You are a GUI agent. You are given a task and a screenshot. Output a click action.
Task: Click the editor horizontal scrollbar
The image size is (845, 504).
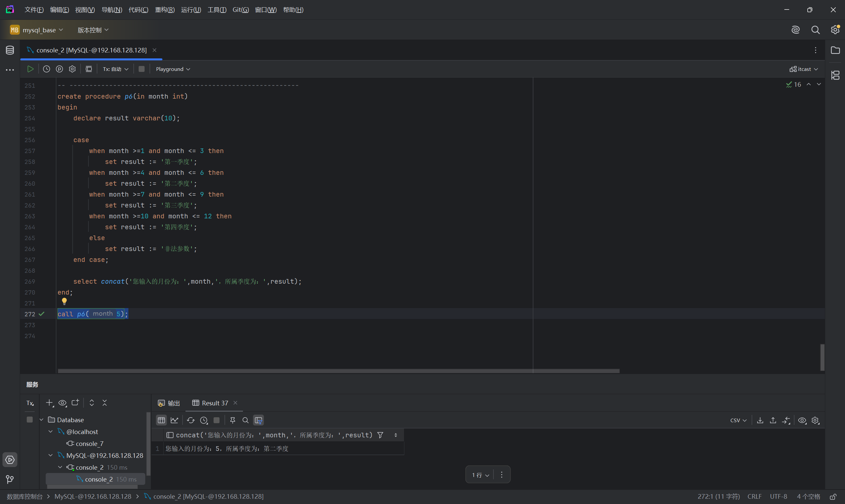[x=338, y=371]
